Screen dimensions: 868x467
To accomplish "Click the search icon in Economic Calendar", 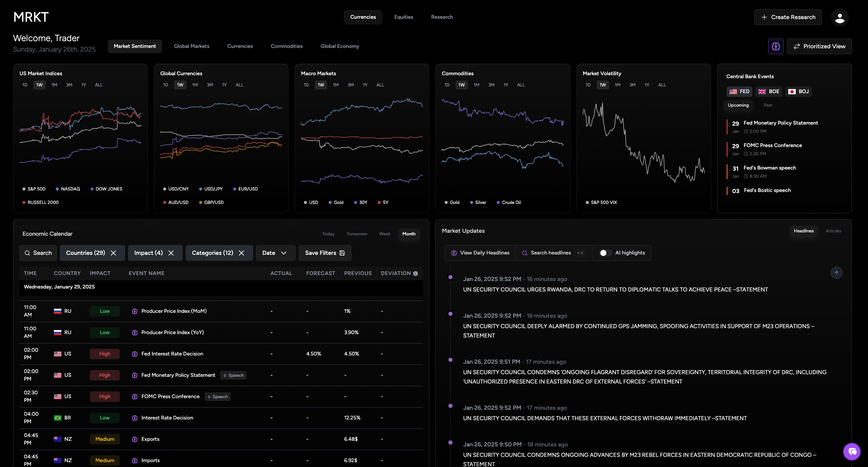I will 28,253.
